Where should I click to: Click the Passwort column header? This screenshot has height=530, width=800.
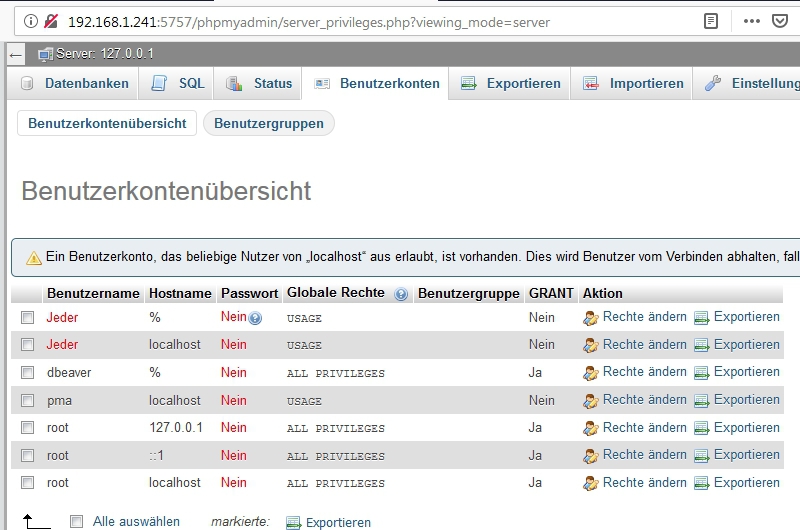pos(249,293)
